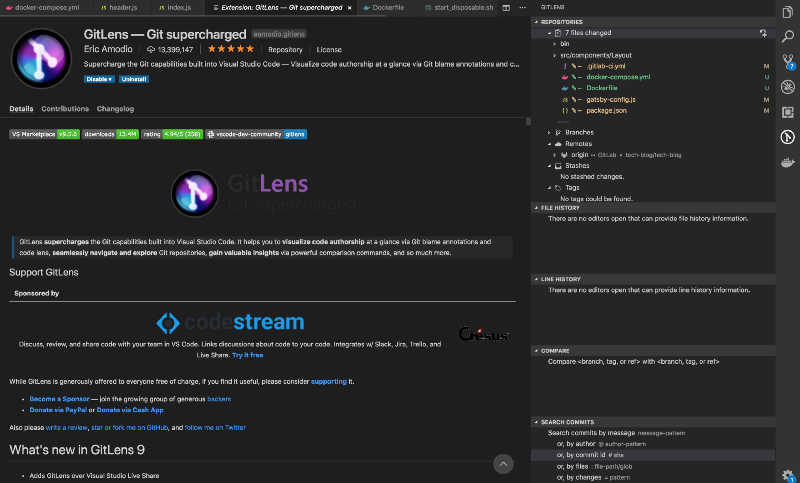Click the vscode-dev-community gitlens badge
This screenshot has width=800, height=483.
[256, 134]
